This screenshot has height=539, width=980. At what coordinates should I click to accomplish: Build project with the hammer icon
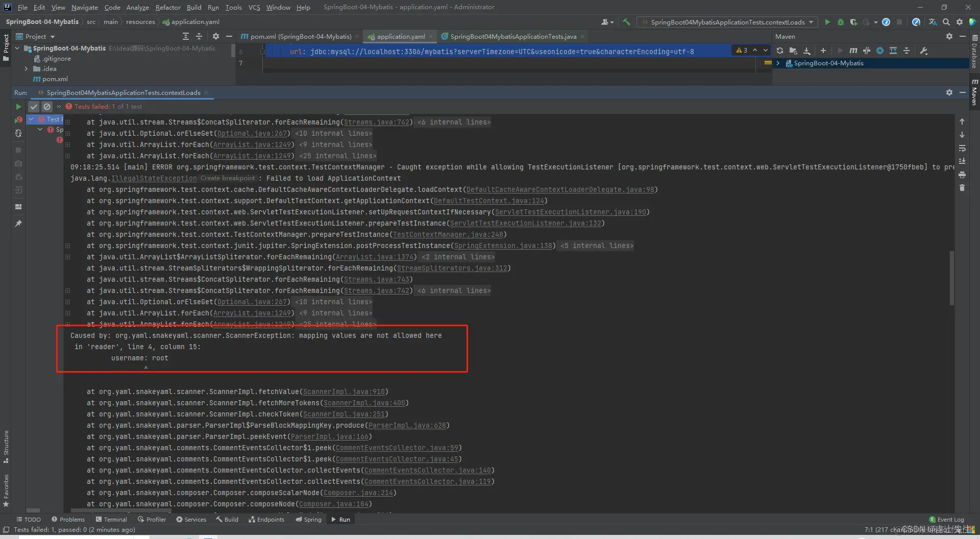pos(627,22)
